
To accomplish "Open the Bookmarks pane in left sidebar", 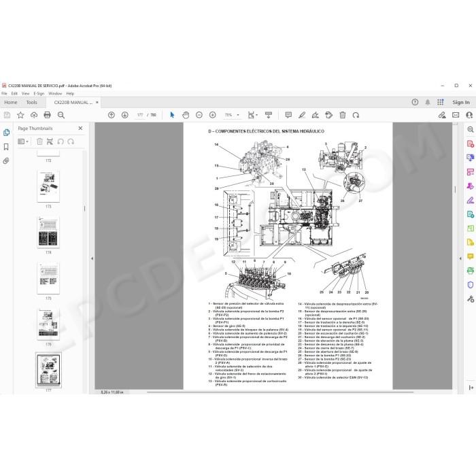I will (x=6, y=147).
